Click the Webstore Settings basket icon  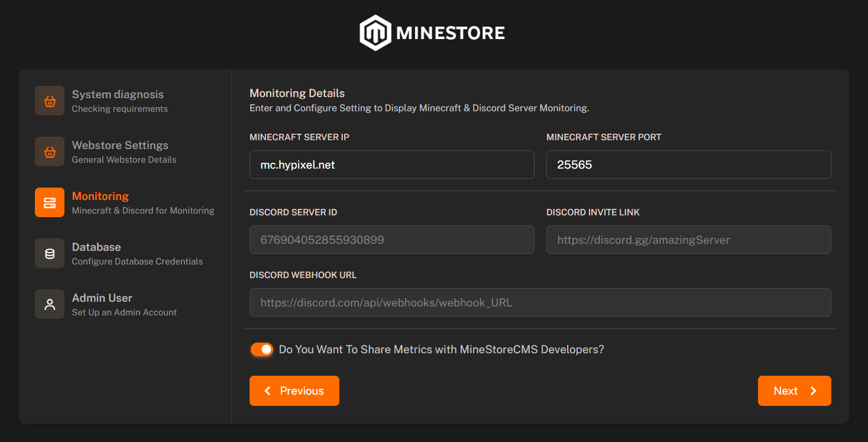(x=50, y=151)
